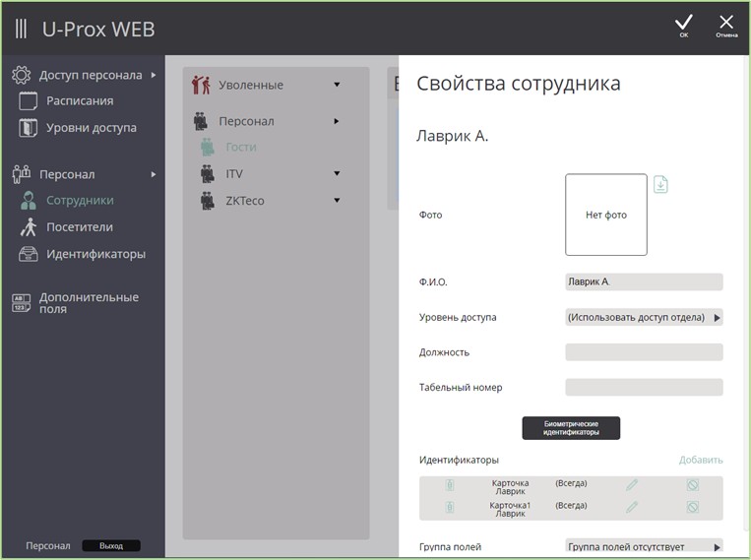Click the ITV department icon

click(208, 173)
